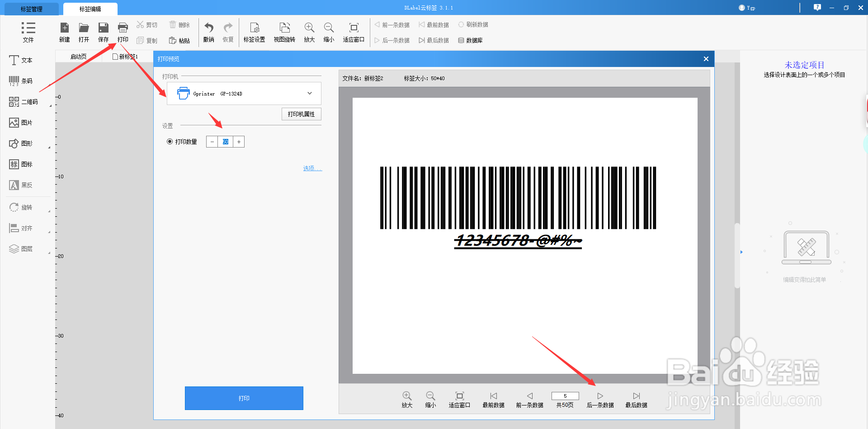Click the print quantity field showing 50

pos(226,142)
